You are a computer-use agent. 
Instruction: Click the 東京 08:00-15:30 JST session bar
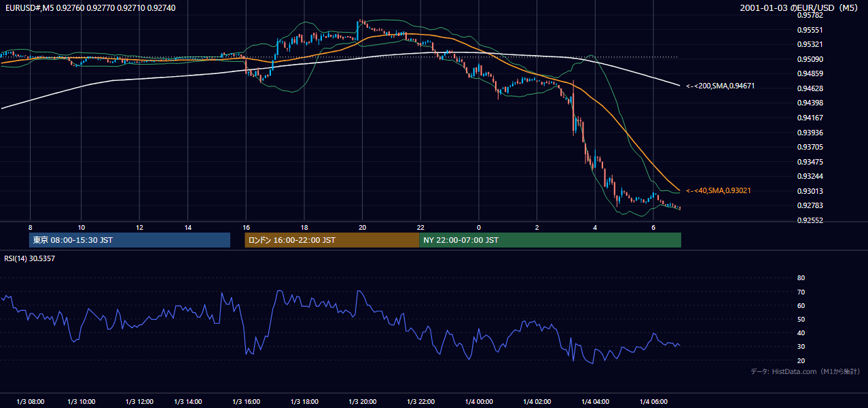pos(130,240)
